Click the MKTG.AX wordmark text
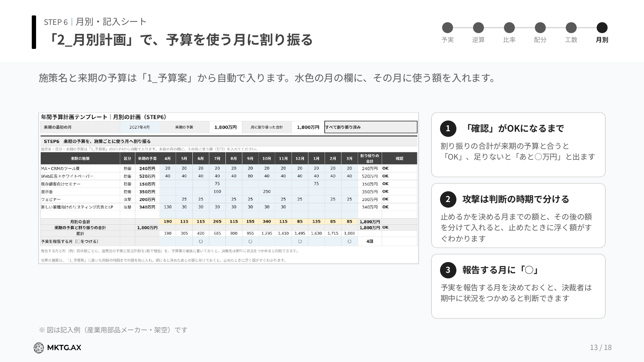 tap(64, 348)
